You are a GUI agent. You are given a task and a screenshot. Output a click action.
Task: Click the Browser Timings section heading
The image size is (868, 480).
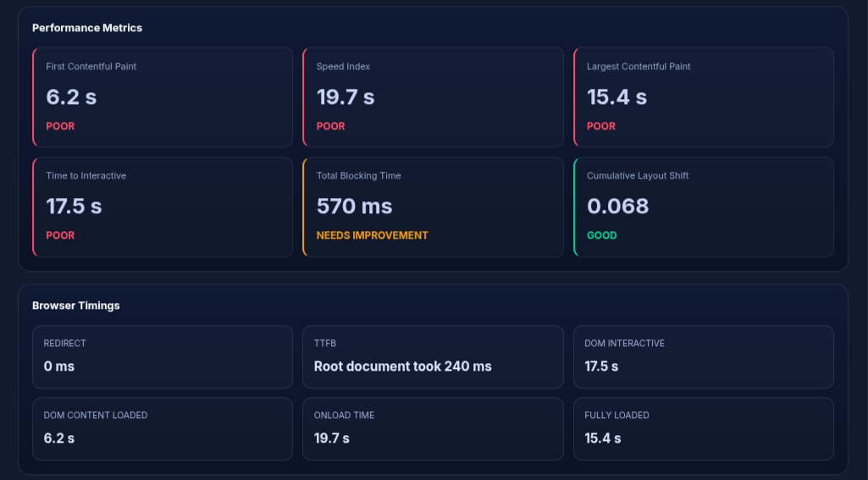point(76,306)
